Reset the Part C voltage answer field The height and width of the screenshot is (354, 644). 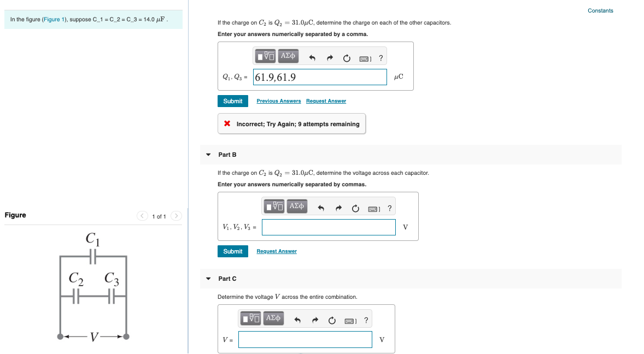[x=332, y=320]
